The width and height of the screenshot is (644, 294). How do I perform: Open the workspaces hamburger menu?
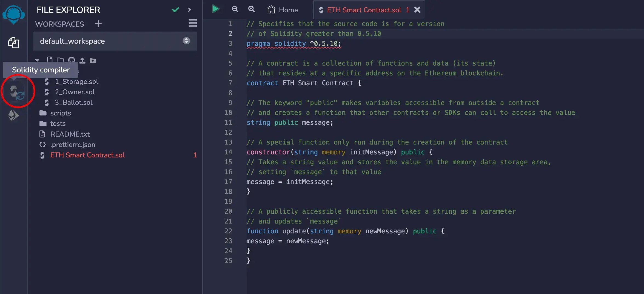[193, 23]
